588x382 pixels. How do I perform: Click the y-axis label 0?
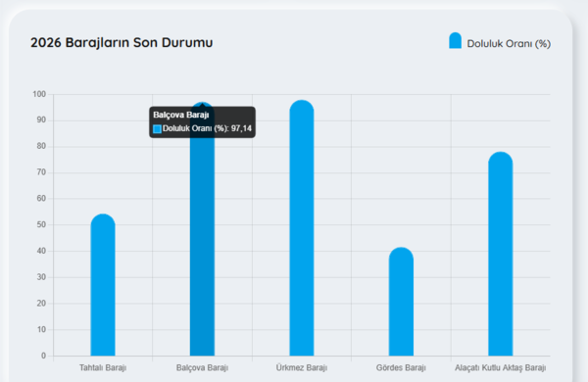coord(43,356)
